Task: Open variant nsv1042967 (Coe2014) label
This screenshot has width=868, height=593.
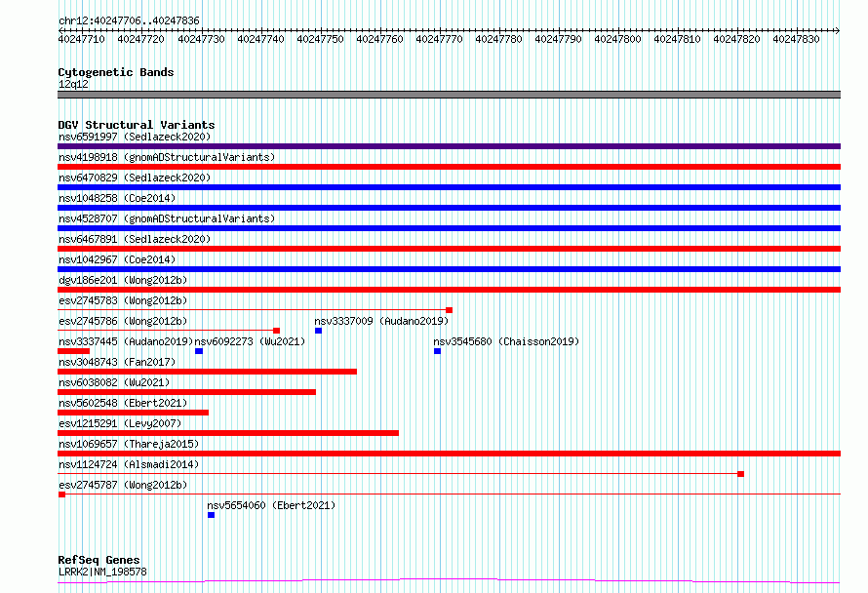Action: click(117, 259)
